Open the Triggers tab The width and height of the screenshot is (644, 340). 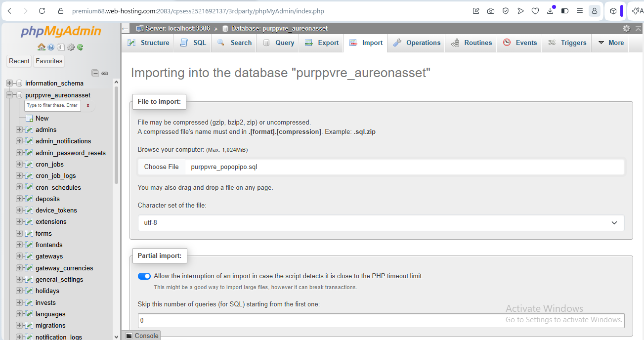(567, 42)
